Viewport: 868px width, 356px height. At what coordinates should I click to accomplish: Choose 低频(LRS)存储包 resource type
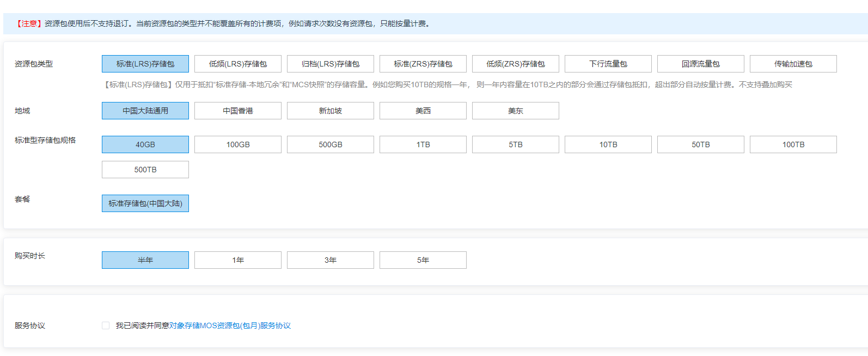[x=238, y=64]
